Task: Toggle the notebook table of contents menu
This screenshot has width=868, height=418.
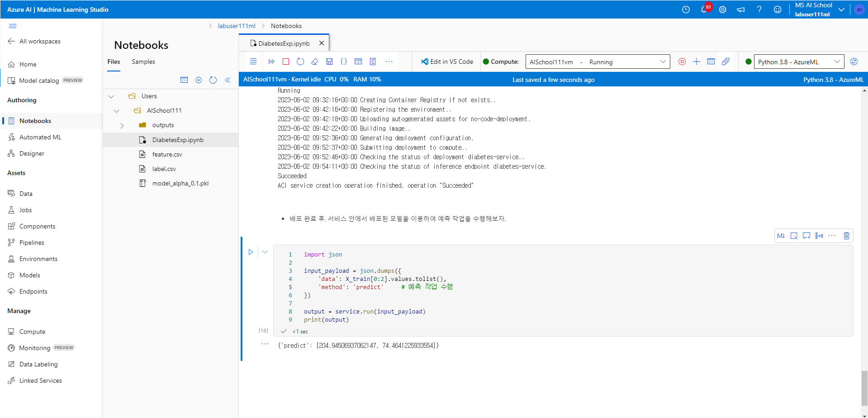Action: tap(253, 62)
